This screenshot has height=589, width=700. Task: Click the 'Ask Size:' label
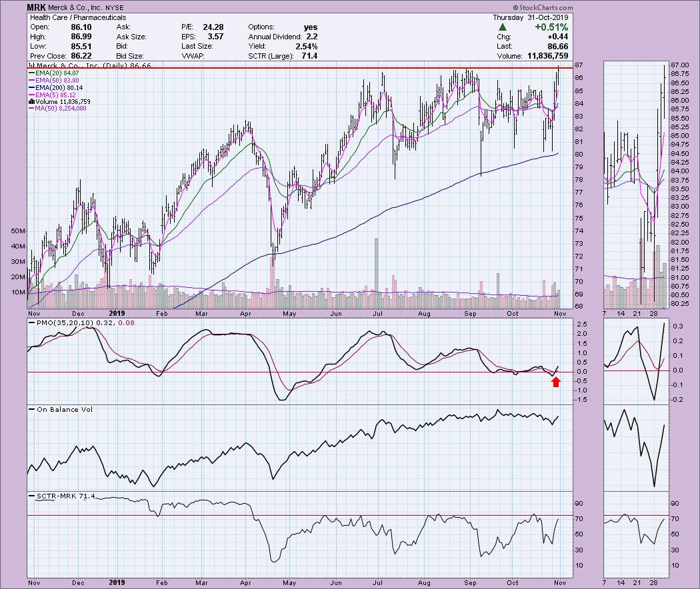131,37
